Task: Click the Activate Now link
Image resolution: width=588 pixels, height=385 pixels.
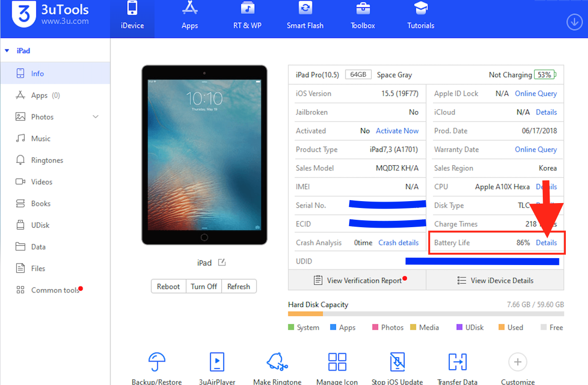Action: 397,131
